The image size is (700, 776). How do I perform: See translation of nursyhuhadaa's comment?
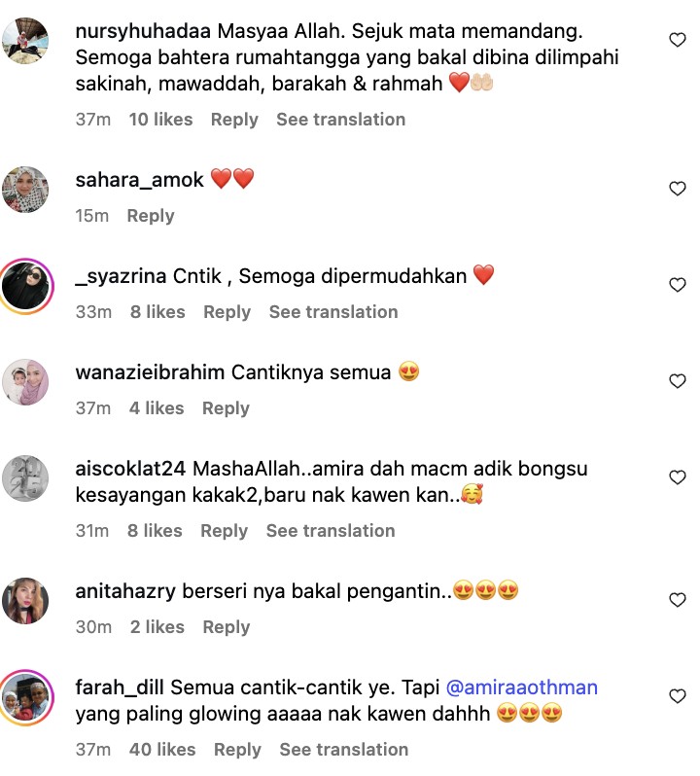tap(341, 120)
